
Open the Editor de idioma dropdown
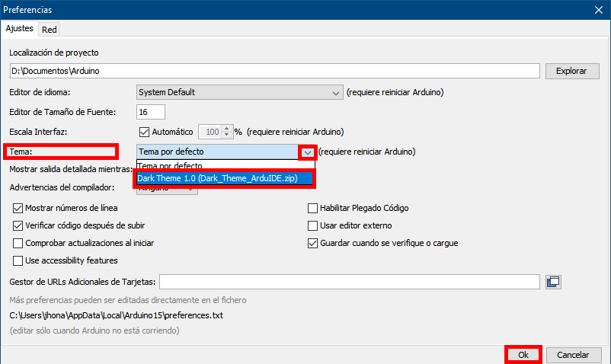[x=240, y=92]
